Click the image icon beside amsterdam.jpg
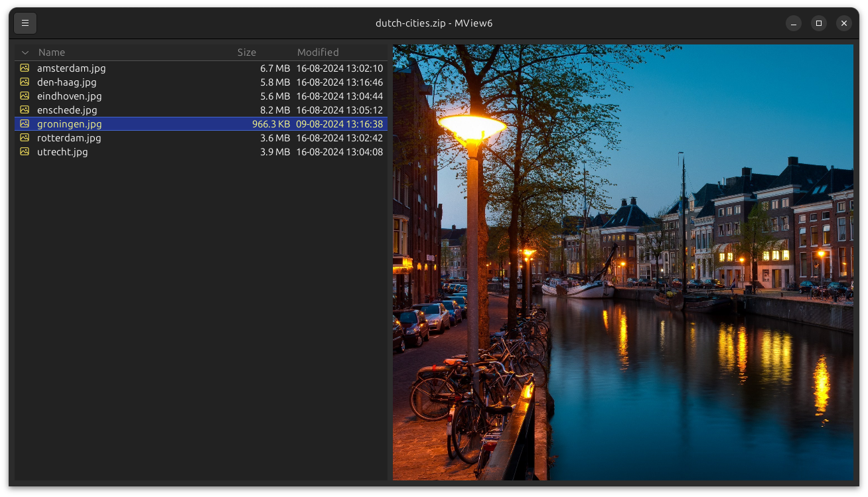Screen dimensions: 868x497 [x=25, y=68]
